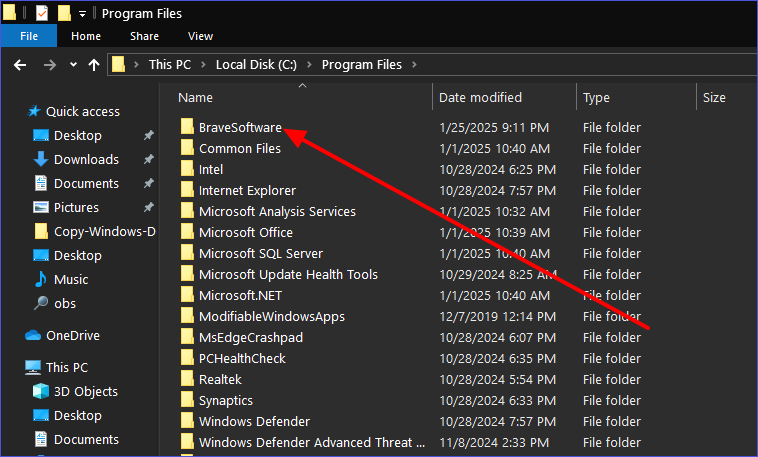Select the Synaptics folder
Viewport: 758px width, 457px height.
[226, 401]
